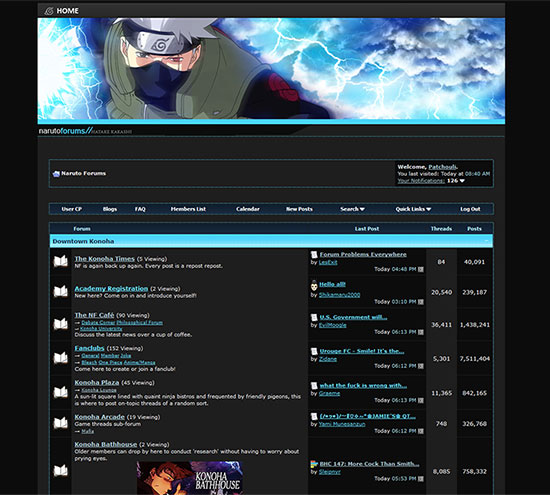The image size is (550, 495).
Task: Click HOME in the top bar
Action: click(67, 11)
